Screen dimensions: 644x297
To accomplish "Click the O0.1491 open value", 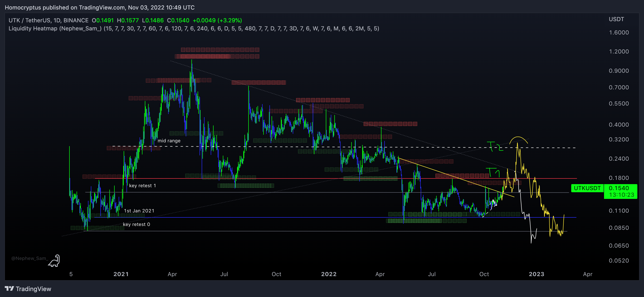I will [x=103, y=20].
